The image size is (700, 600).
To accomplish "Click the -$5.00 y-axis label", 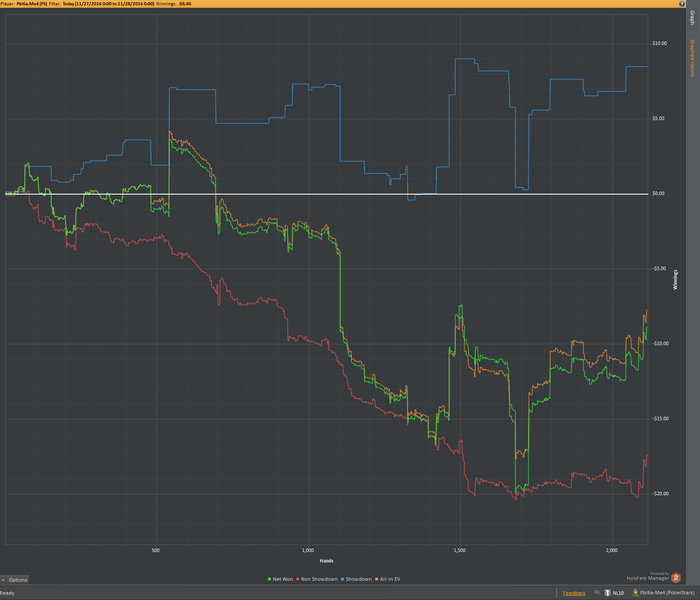I will [659, 268].
